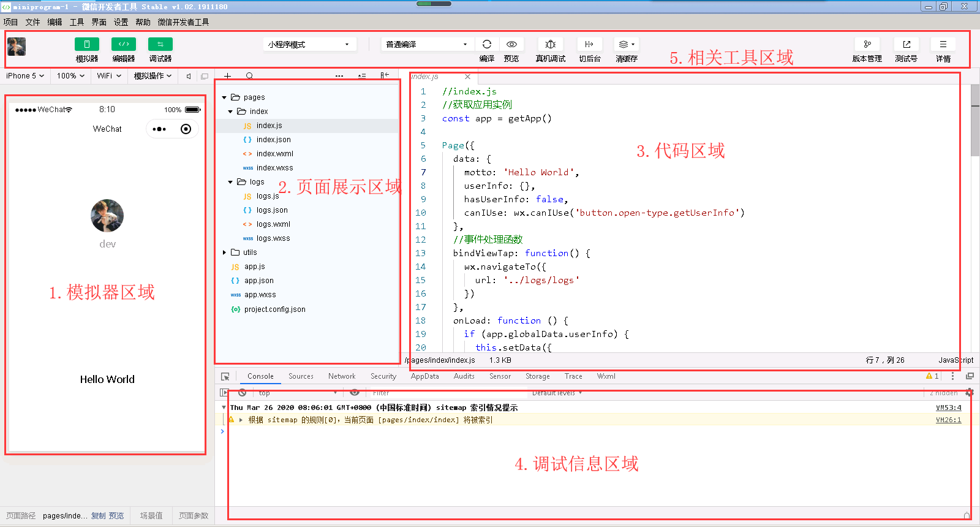This screenshot has height=527, width=980.
Task: Open the 工具 menu
Action: tap(77, 22)
